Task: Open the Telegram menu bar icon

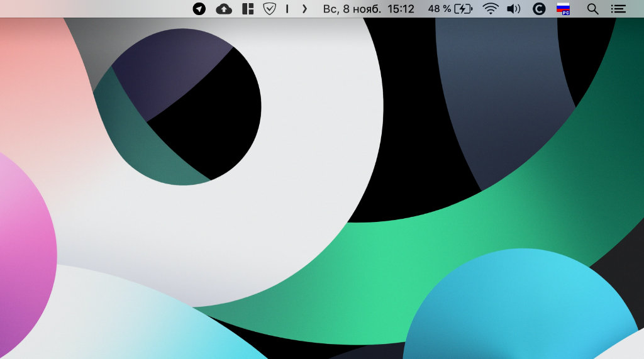Action: coord(199,9)
